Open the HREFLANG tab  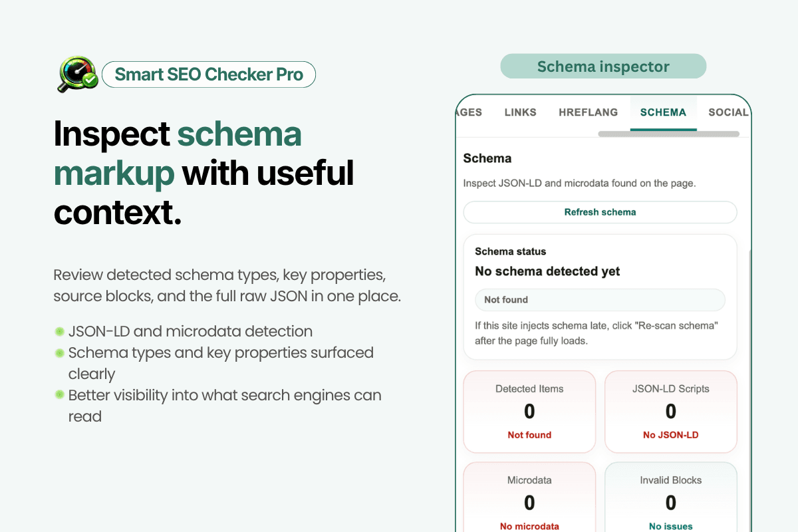click(x=588, y=112)
